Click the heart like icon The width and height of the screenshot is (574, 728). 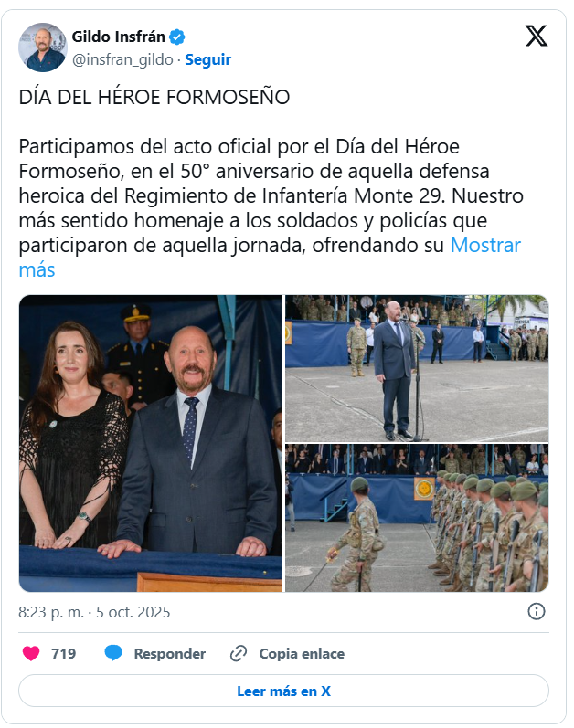pyautogui.click(x=31, y=653)
